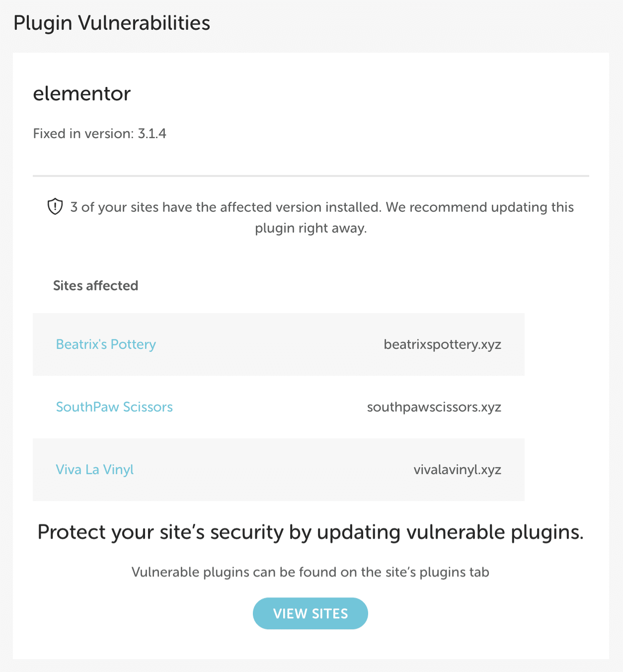
Task: Click the Protect your site's security heading
Action: pos(311,532)
